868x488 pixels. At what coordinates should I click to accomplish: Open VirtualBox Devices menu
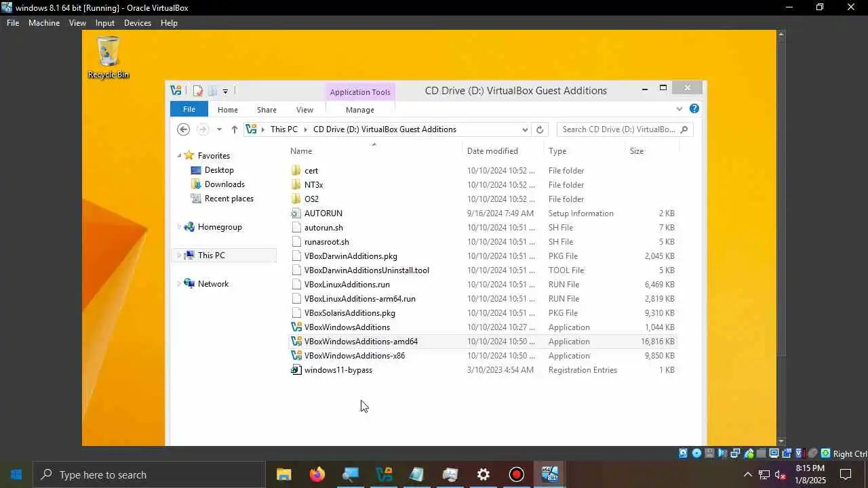tap(138, 23)
